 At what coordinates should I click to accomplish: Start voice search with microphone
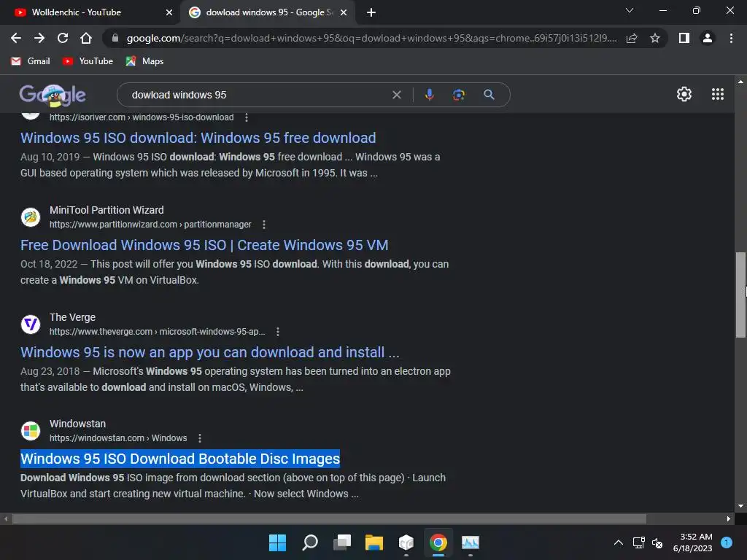point(429,95)
